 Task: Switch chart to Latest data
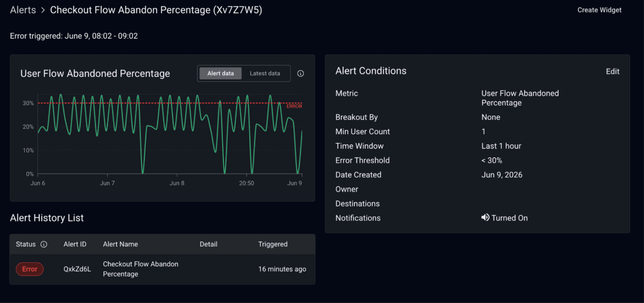click(x=265, y=73)
